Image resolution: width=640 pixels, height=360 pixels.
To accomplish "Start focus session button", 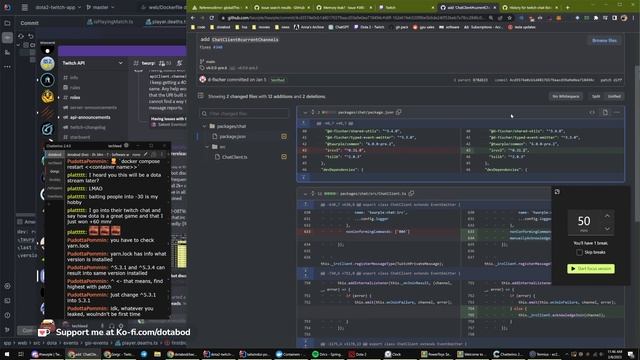I will (x=591, y=269).
